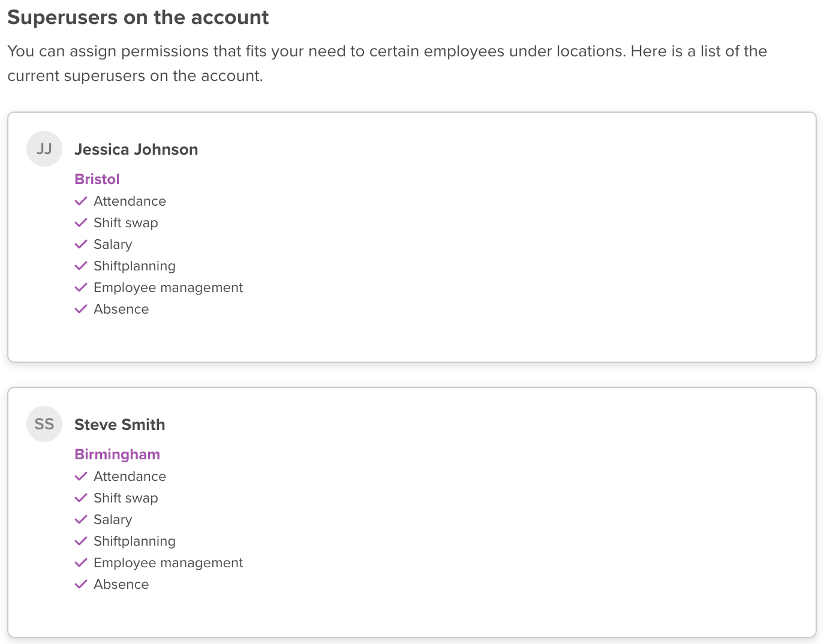Click checkmark beside Salary under Bristol
This screenshot has width=824, height=644.
tap(81, 244)
